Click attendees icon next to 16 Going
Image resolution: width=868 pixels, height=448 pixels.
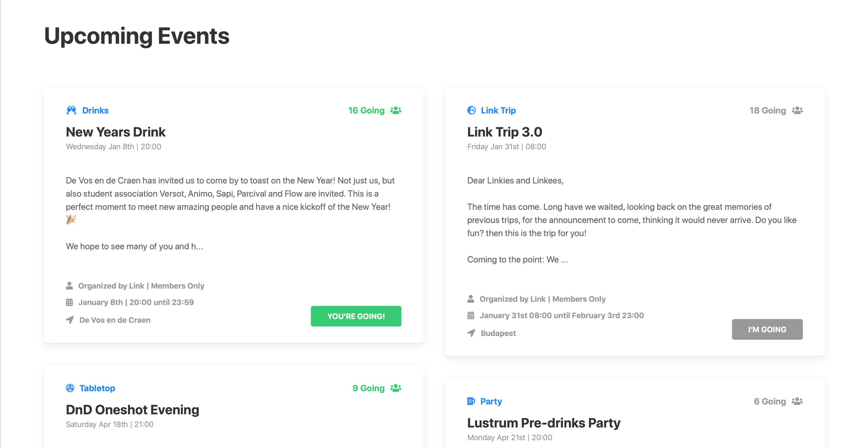(396, 111)
